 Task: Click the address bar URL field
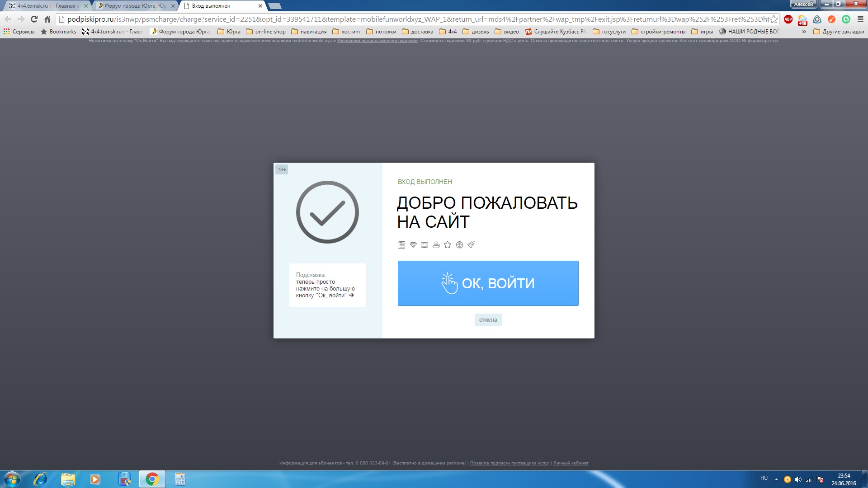click(x=407, y=19)
